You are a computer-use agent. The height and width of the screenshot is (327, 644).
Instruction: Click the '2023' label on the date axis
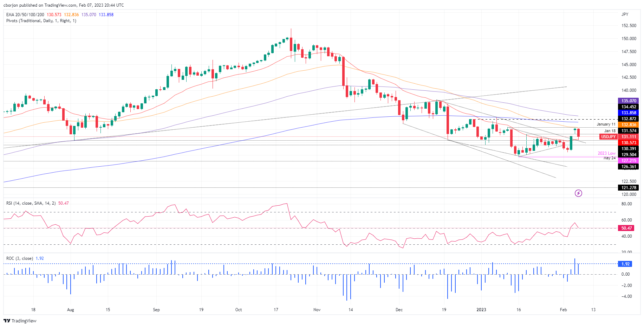481,310
